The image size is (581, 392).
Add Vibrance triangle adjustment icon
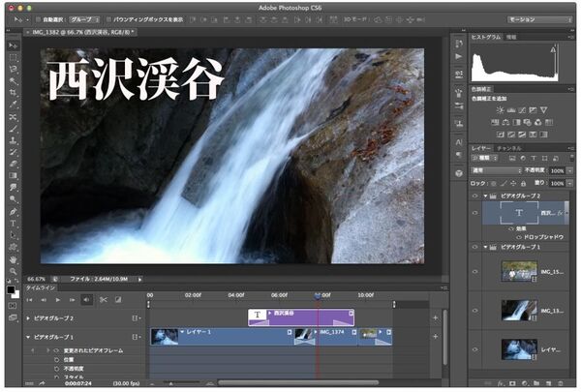coord(543,110)
